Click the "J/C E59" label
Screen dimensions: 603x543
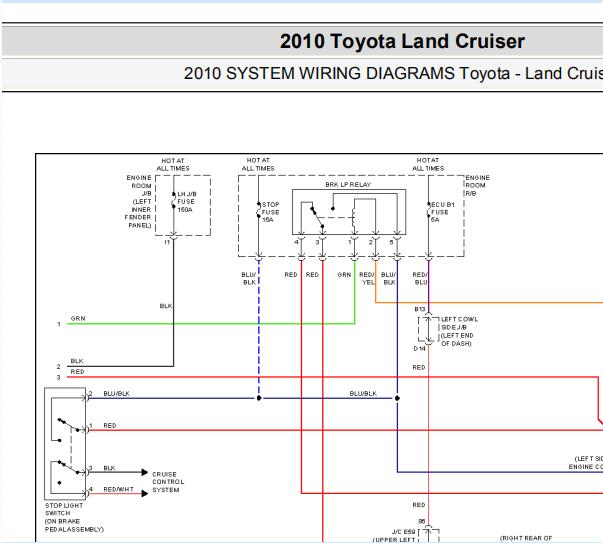pyautogui.click(x=403, y=531)
